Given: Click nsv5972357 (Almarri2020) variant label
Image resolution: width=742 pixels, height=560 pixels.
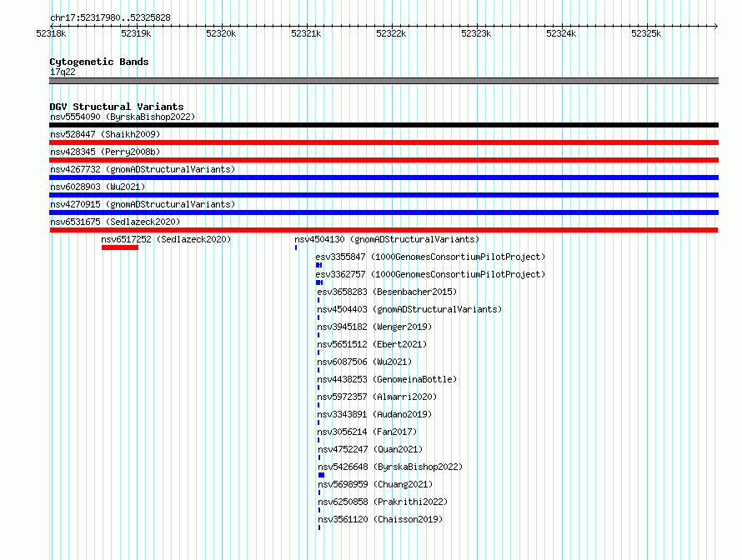Looking at the screenshot, I should tap(377, 397).
